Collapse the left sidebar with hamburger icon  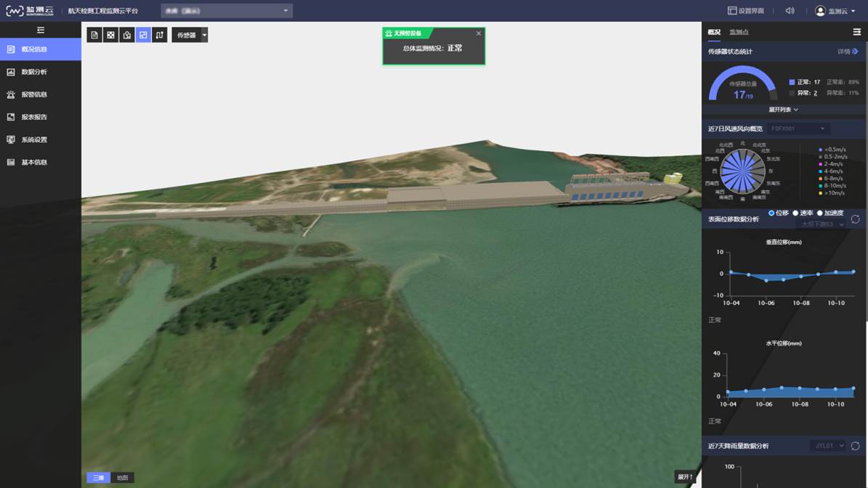point(41,30)
